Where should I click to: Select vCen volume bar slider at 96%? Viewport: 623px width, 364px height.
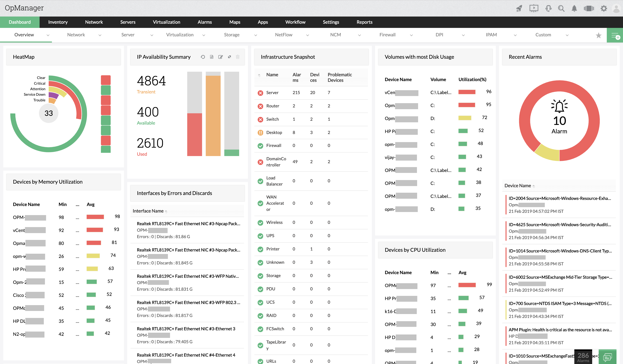click(x=467, y=92)
